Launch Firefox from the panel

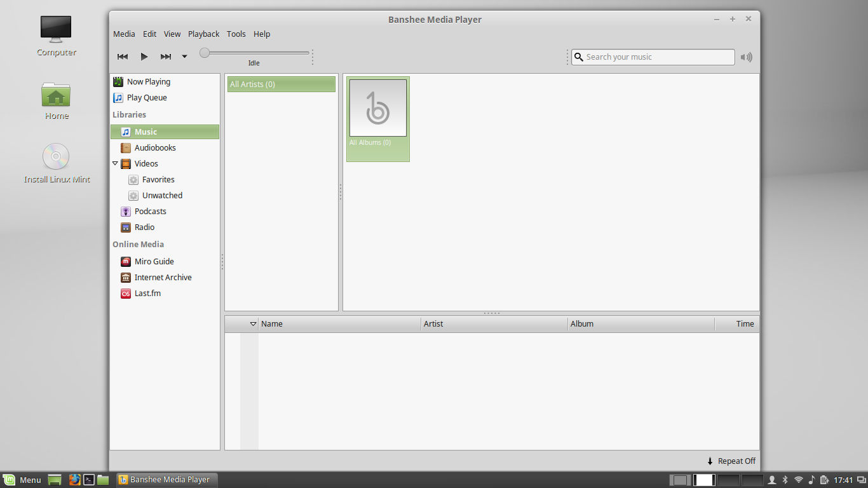[74, 480]
